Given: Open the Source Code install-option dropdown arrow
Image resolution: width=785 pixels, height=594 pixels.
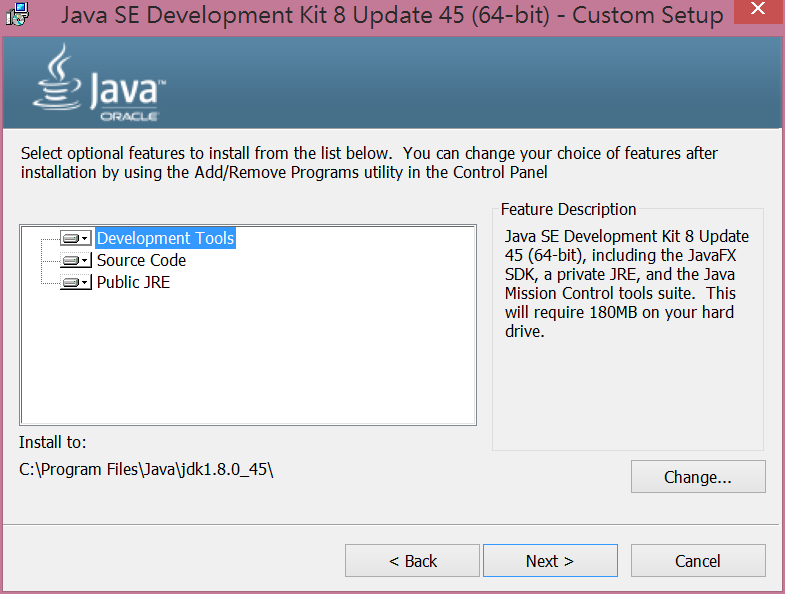Looking at the screenshot, I should pos(86,261).
